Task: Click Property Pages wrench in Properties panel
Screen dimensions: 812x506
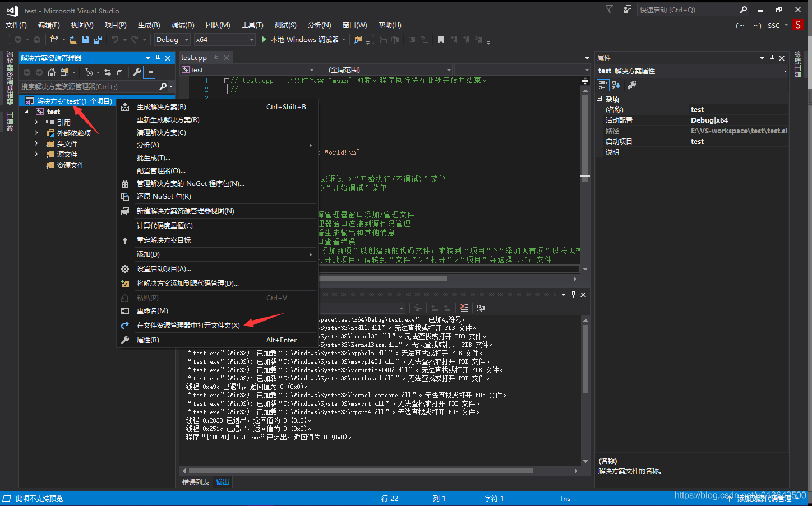Action: click(632, 85)
